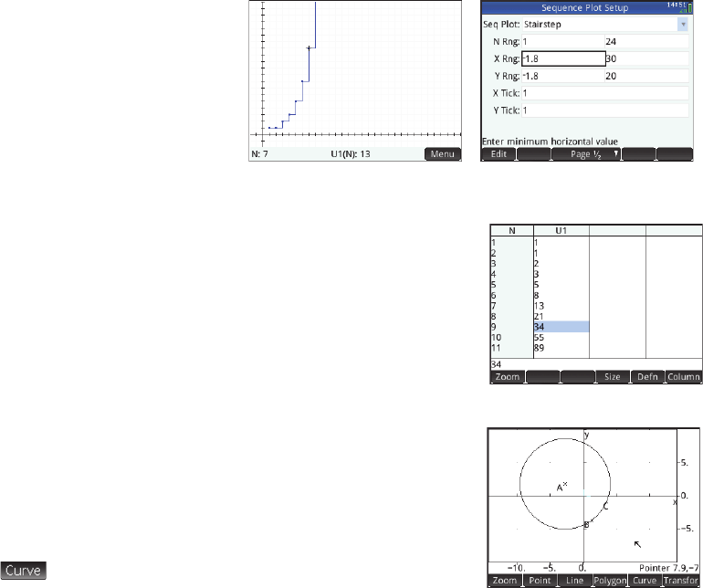The width and height of the screenshot is (703, 588).
Task: Click the X Rng minimum field -1.8
Action: pyautogui.click(x=563, y=58)
